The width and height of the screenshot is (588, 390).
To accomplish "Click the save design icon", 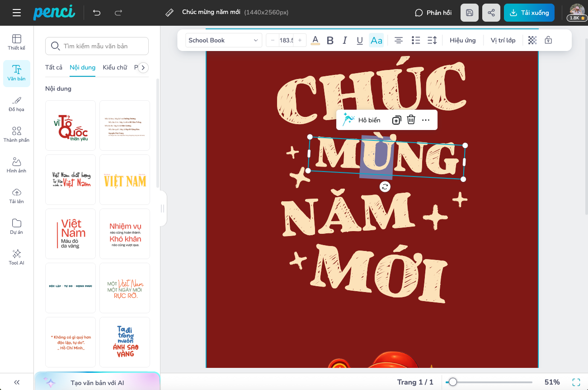I will [470, 13].
